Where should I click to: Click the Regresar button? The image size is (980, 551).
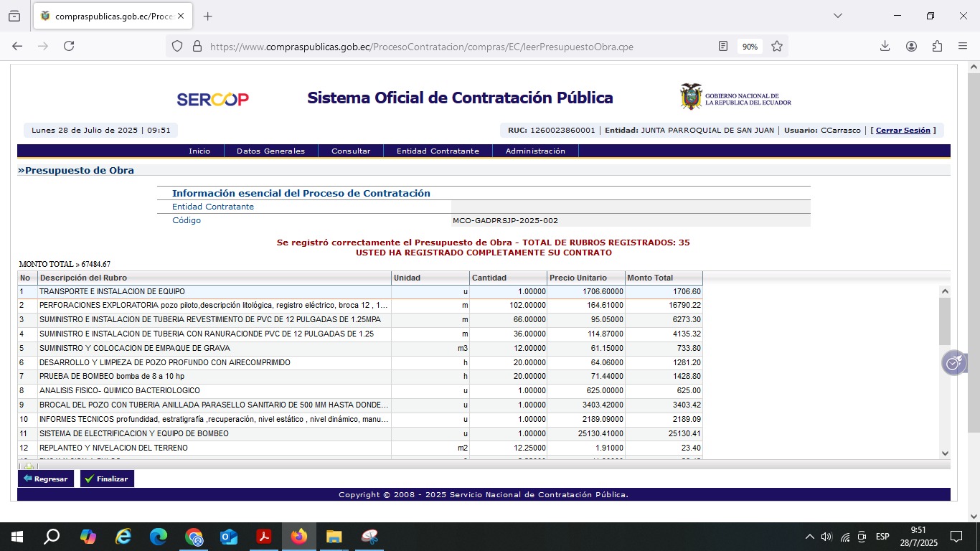[x=45, y=479]
